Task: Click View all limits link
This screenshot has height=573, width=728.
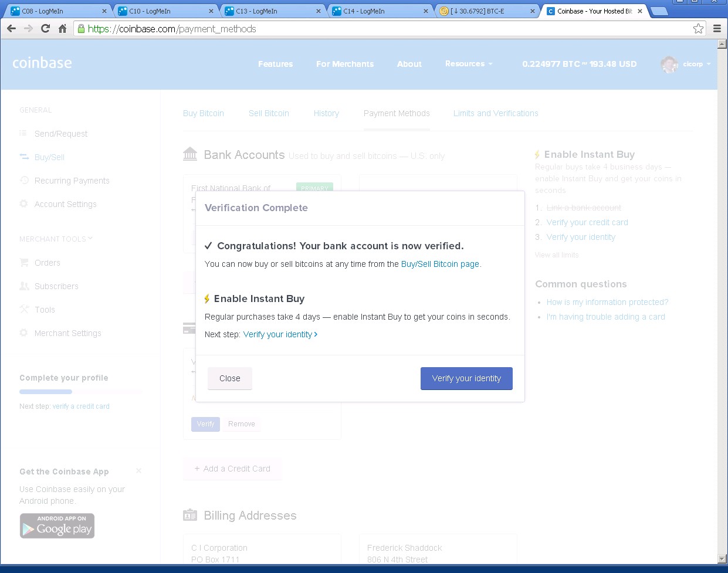Action: (557, 255)
